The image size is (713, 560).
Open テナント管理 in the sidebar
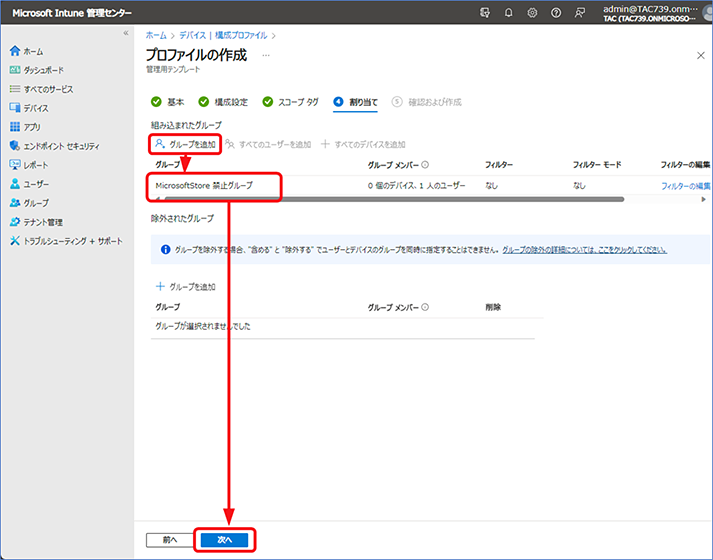tap(43, 222)
